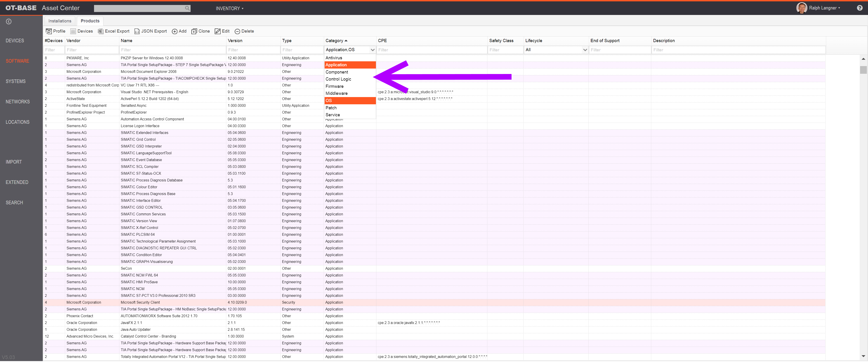The image size is (868, 362).
Task: Focus the Name filter field
Action: click(172, 50)
